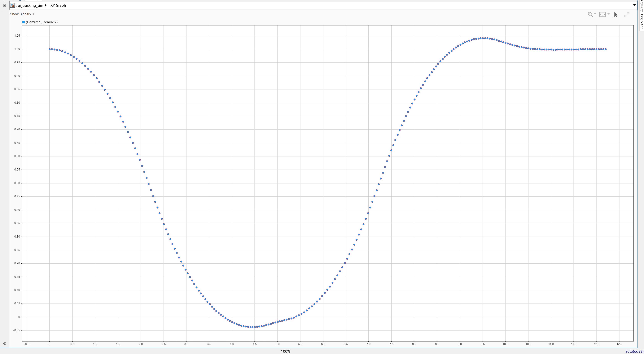The width and height of the screenshot is (644, 354).
Task: Click double-chevron collapse icon at bottom left
Action: click(x=4, y=343)
